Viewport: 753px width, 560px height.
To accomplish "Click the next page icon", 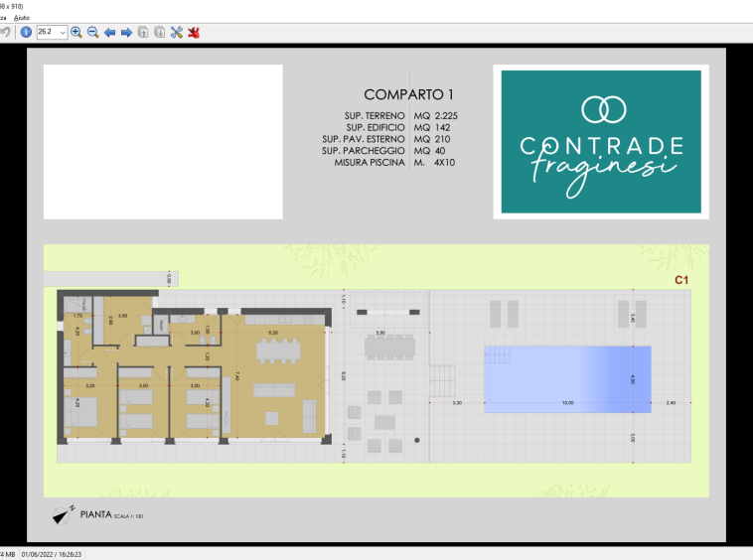I will tap(159, 32).
